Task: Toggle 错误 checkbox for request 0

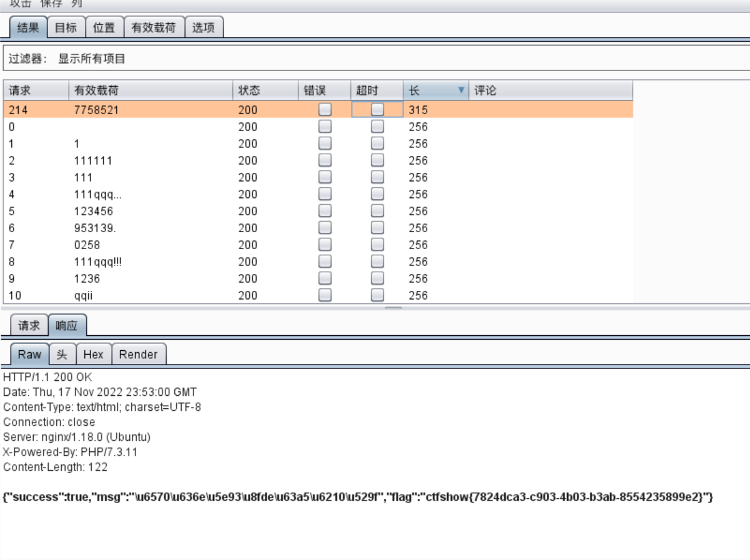Action: [x=325, y=127]
